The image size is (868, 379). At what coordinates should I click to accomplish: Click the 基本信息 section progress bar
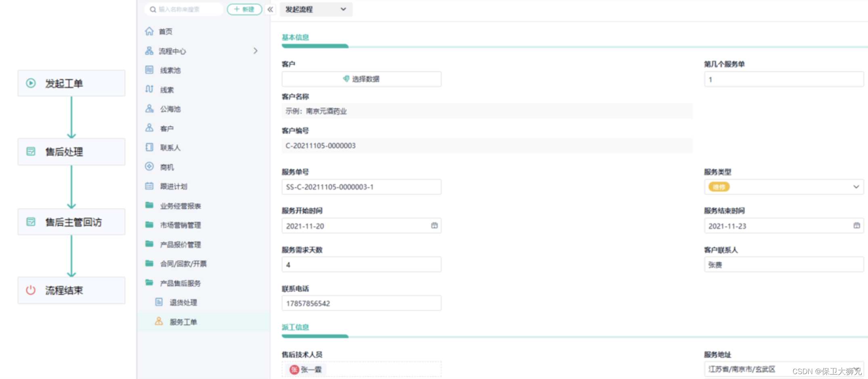315,46
